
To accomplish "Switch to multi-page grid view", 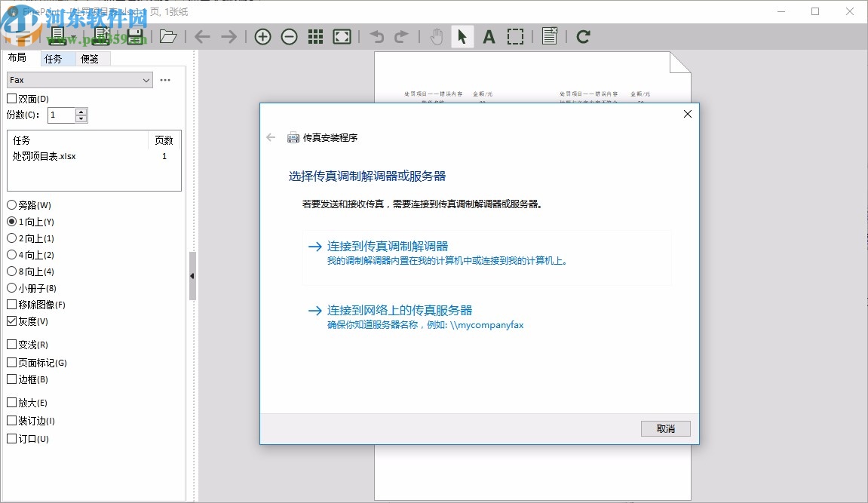I will [x=316, y=35].
